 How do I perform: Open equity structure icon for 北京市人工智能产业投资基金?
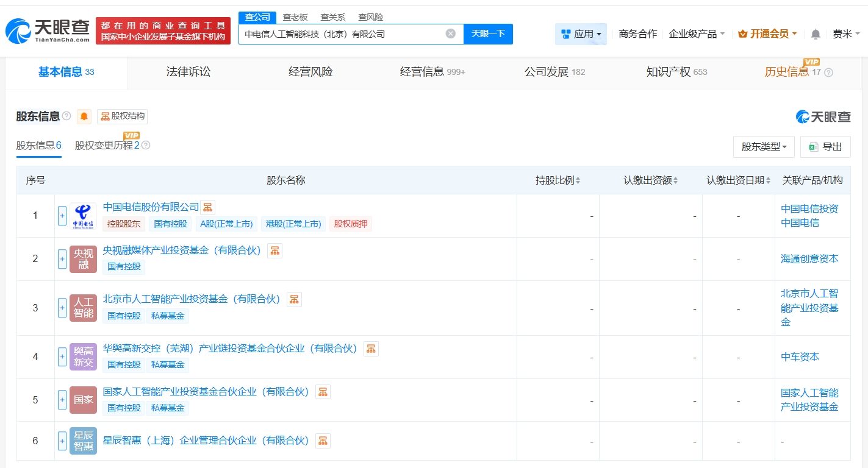tap(295, 299)
